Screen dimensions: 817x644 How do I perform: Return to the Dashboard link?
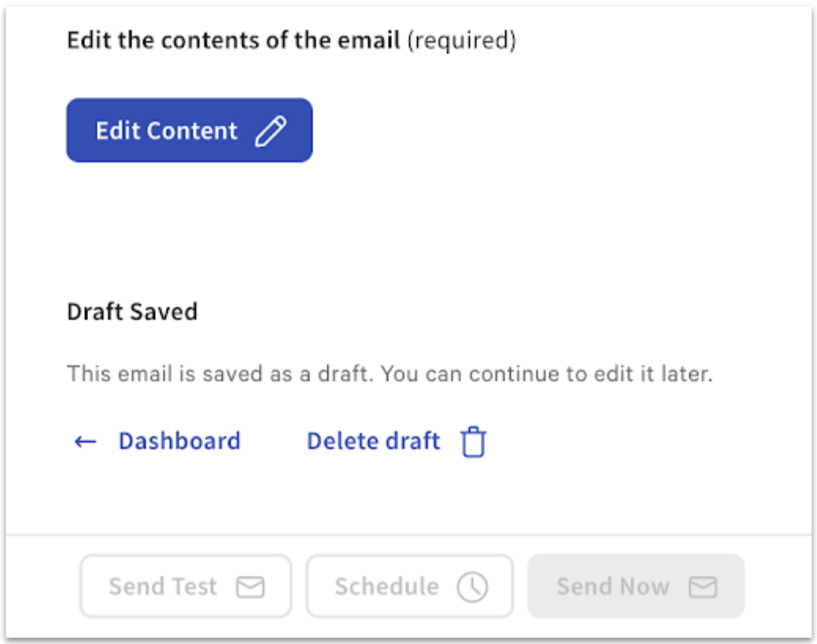point(179,441)
